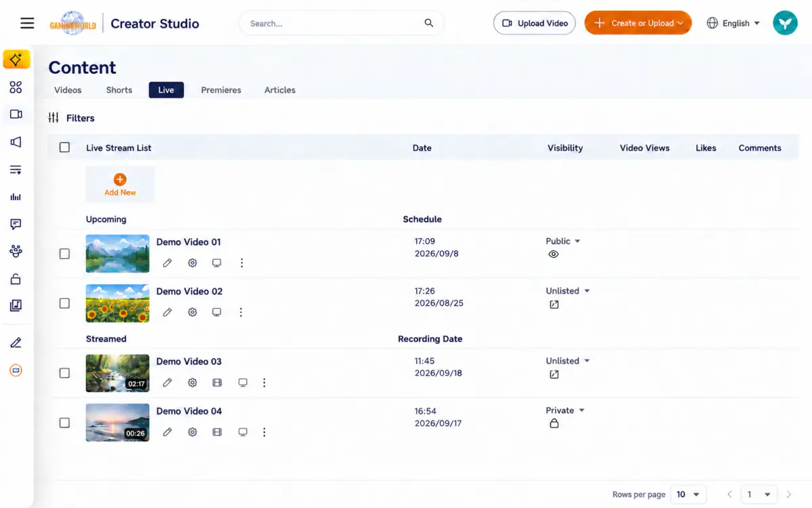
Task: Open the dashboard grid sidebar icon
Action: 16,87
